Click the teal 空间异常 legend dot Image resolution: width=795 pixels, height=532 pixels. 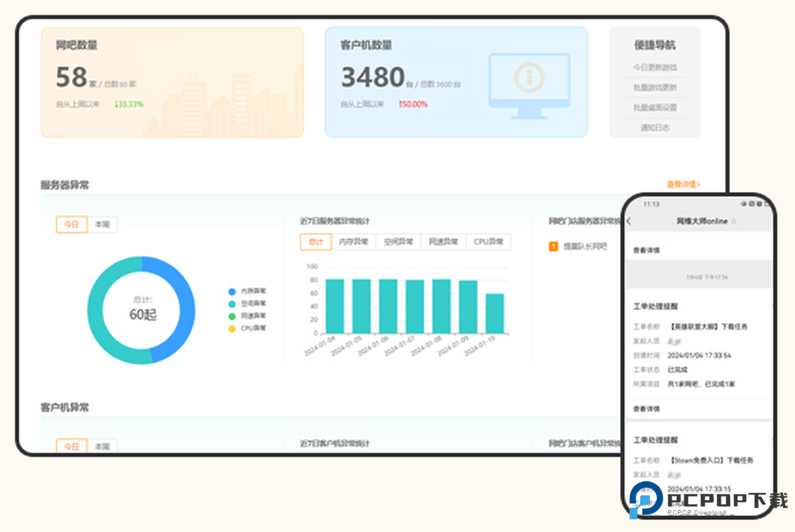tap(232, 303)
